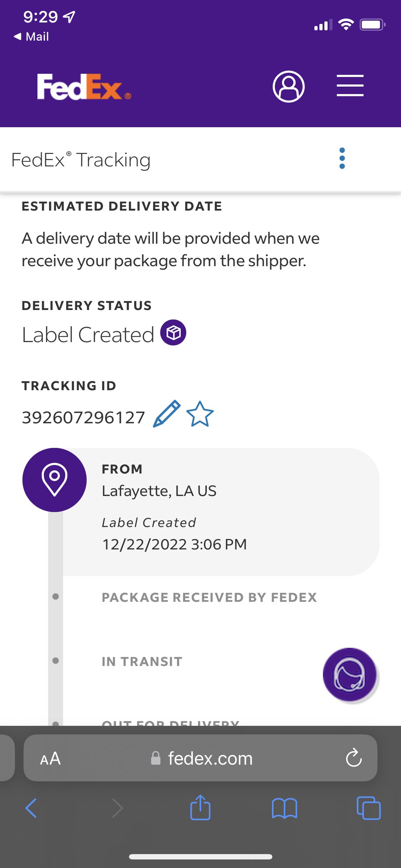Edit tracking ID nickname with pencil icon

pos(166,414)
